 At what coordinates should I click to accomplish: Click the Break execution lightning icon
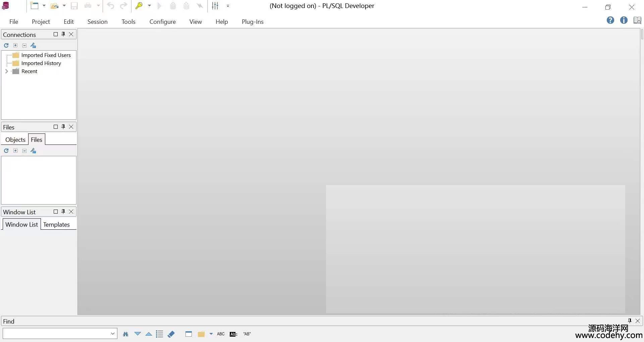coord(200,6)
